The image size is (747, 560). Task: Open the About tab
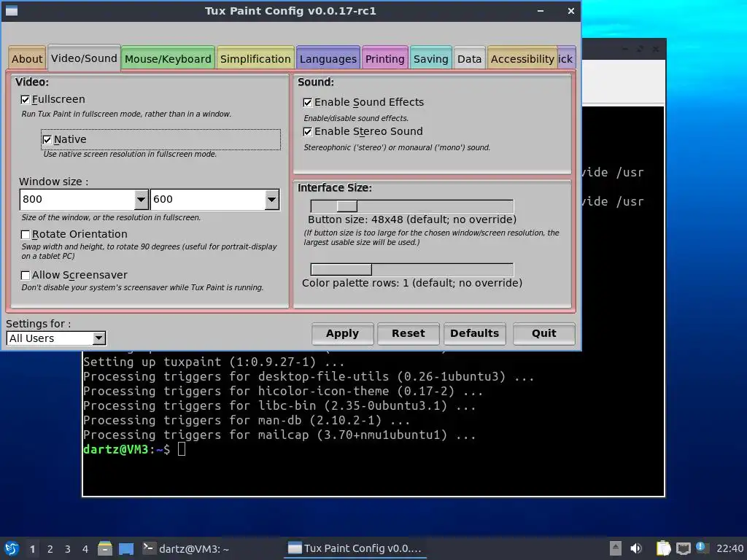tap(27, 58)
